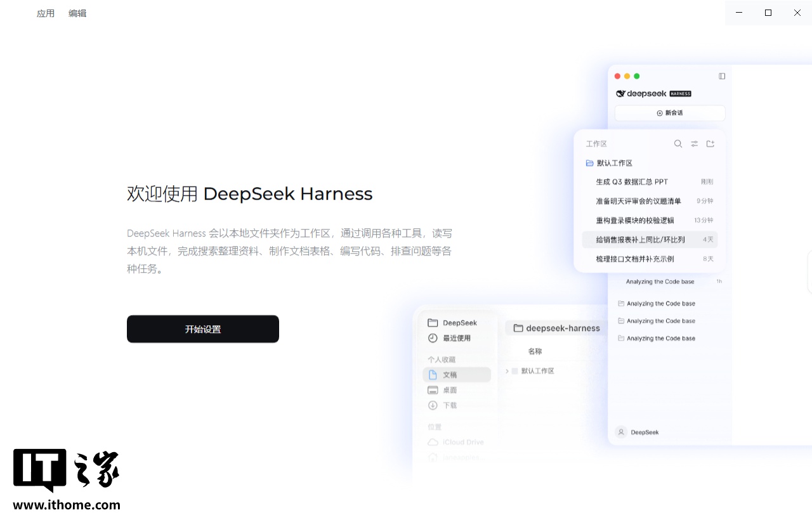Click the yellow minimize dot in preview window
This screenshot has height=520, width=812.
627,76
